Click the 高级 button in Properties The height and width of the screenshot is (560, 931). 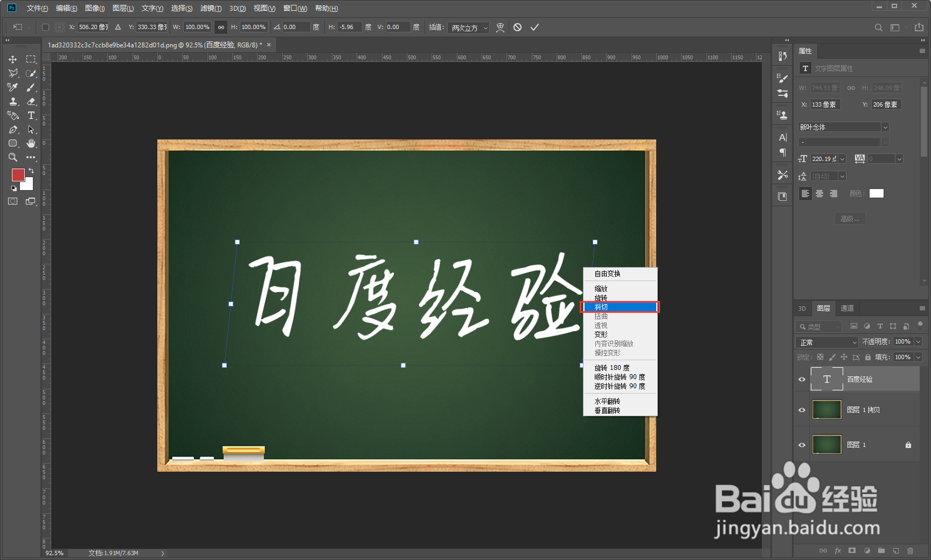pos(850,218)
